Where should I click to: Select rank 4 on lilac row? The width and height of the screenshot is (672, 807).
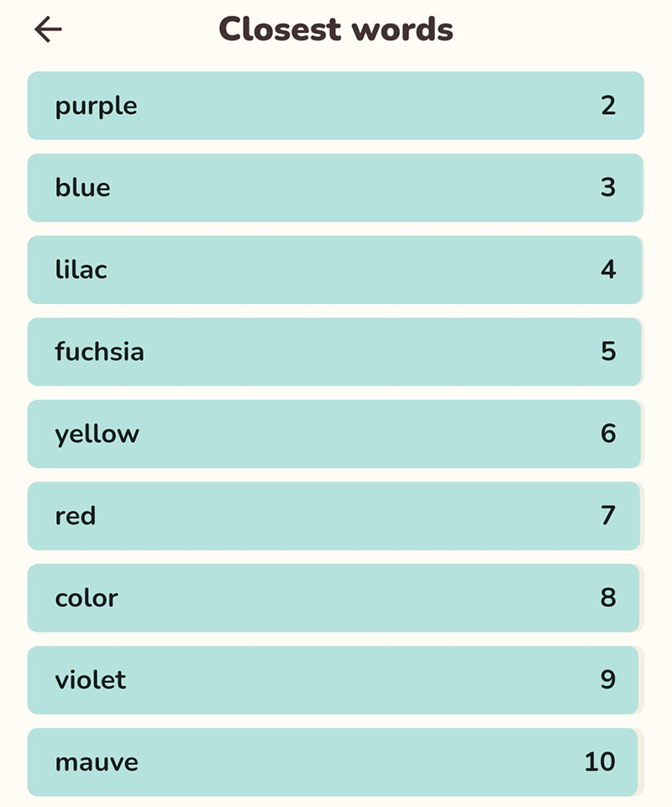point(608,270)
